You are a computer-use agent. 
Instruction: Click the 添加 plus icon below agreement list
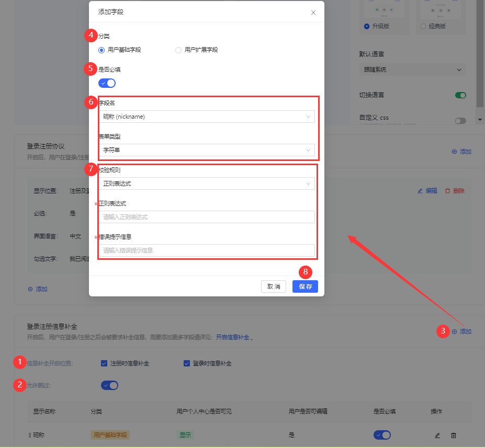pos(30,289)
